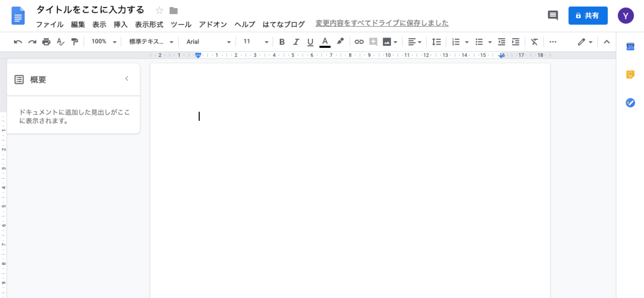Toggle underline formatting
This screenshot has width=644, height=298.
tap(310, 42)
